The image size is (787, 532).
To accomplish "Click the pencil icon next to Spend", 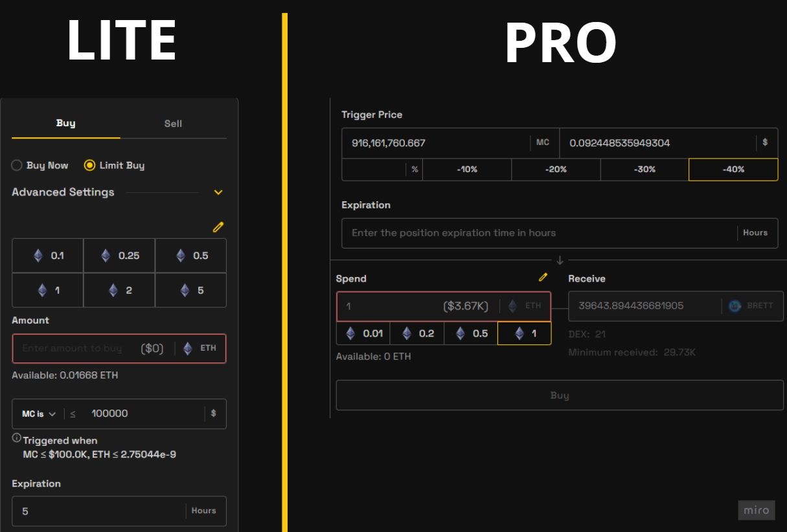I will click(543, 278).
